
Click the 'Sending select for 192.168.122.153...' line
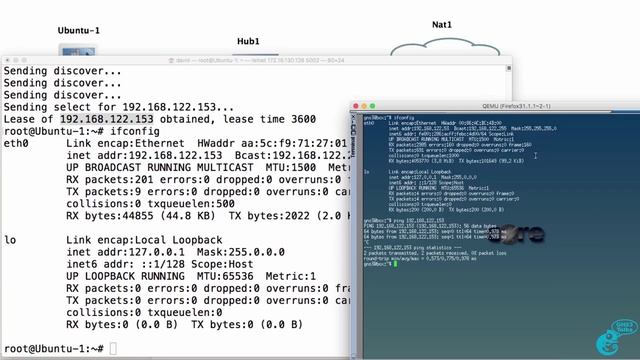coord(119,107)
